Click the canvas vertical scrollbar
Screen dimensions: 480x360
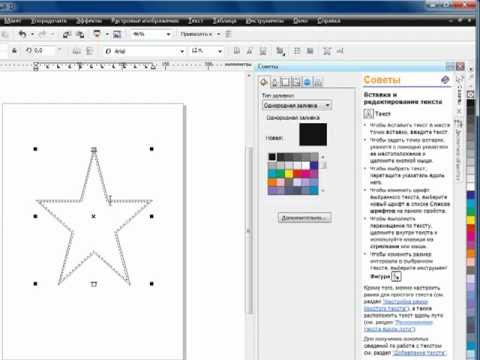click(249, 229)
